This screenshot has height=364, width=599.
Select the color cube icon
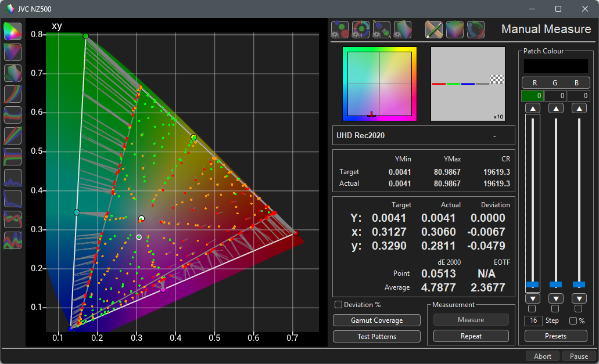click(x=455, y=29)
